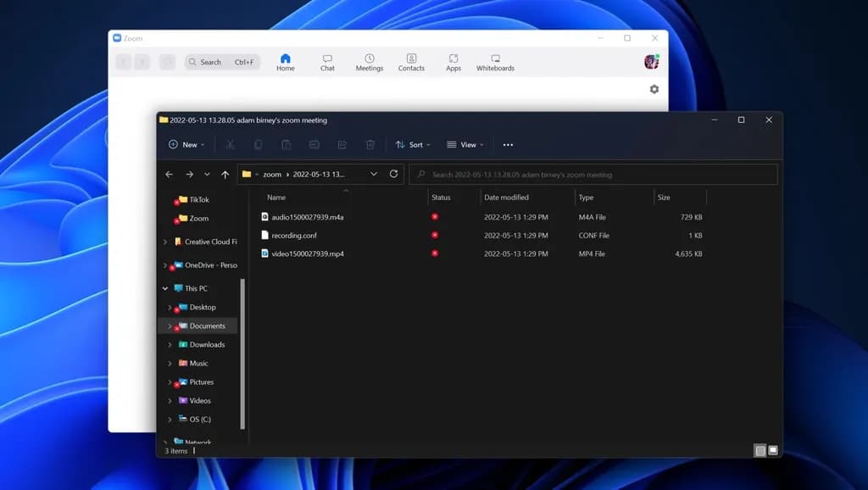Open Zoom Settings gear icon
The width and height of the screenshot is (868, 490).
654,89
